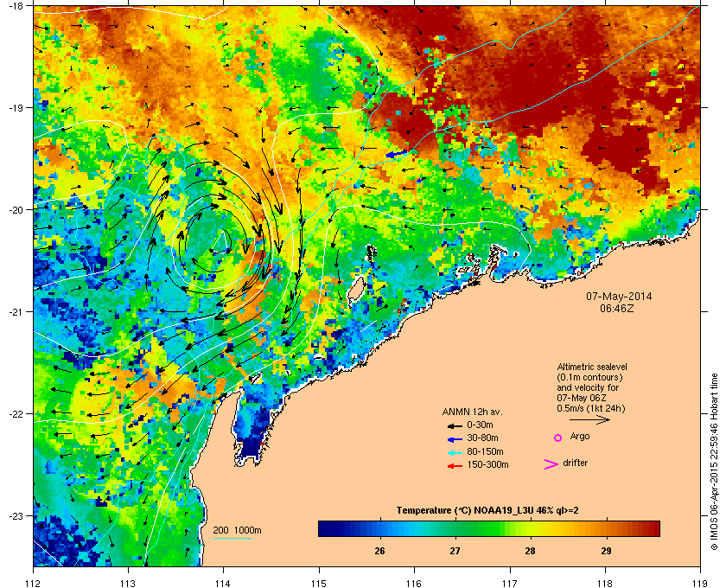Click the longitude axis label '118'
This screenshot has height=588, width=726.
(605, 584)
